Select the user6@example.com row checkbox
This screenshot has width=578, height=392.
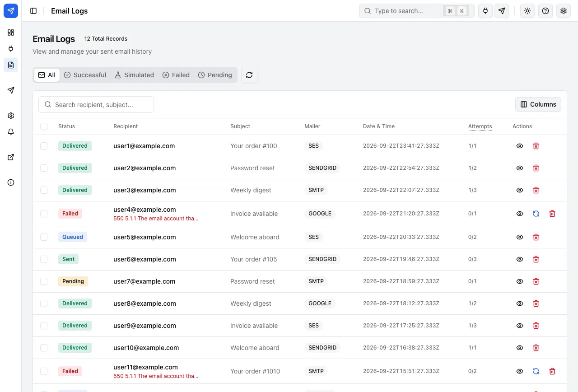click(44, 259)
